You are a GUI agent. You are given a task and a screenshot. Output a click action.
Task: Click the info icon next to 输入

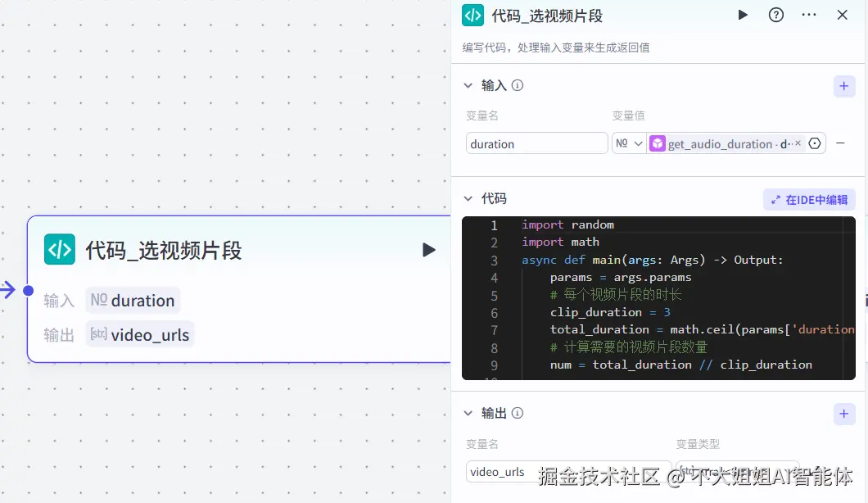click(518, 85)
